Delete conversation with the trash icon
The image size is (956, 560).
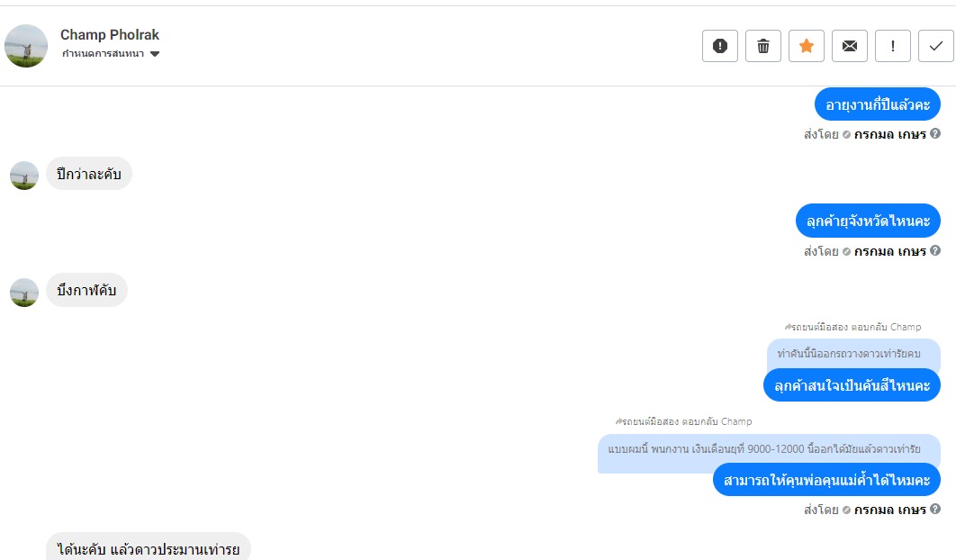pyautogui.click(x=763, y=46)
